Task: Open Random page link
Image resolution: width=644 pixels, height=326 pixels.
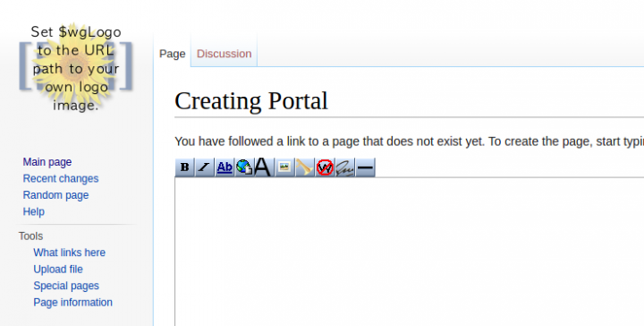Action: tap(55, 195)
